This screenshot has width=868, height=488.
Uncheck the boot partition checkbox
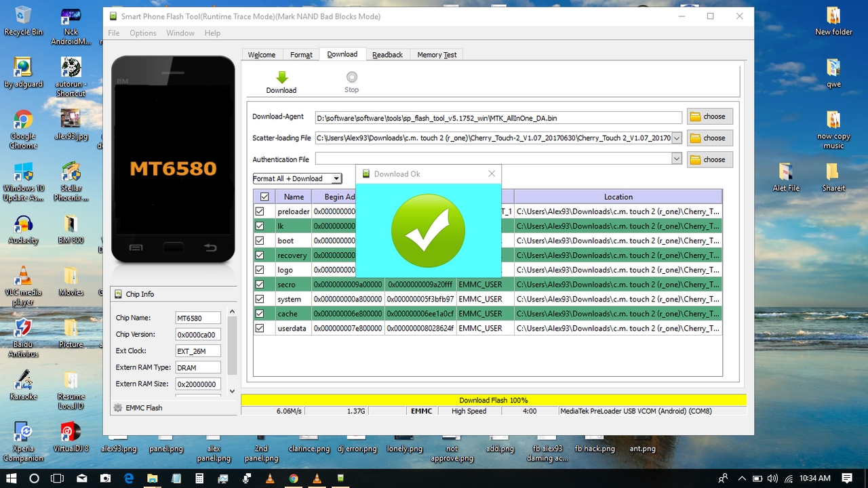[260, 241]
